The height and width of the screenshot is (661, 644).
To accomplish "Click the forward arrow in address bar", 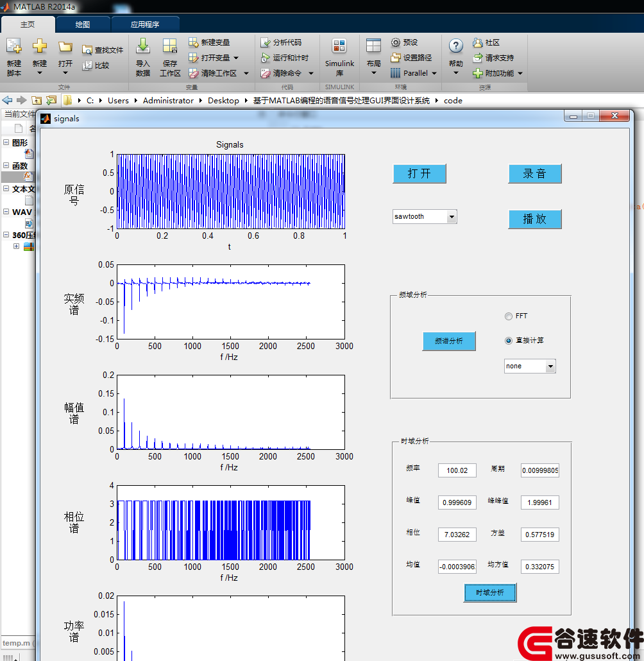I will (22, 100).
